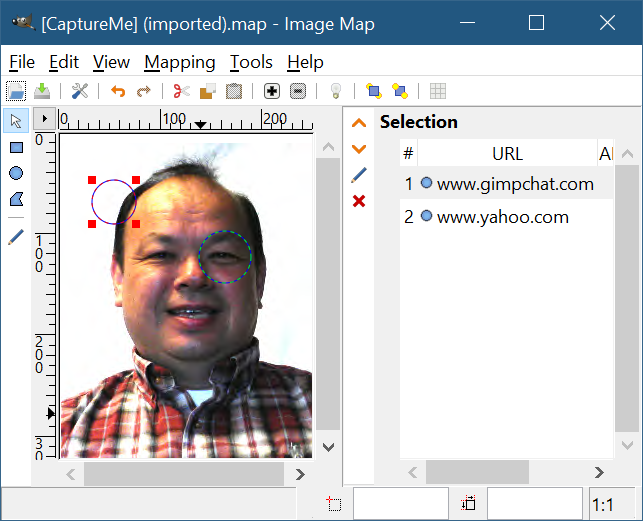This screenshot has height=521, width=643.
Task: Click the Undo arrow icon
Action: tap(118, 91)
